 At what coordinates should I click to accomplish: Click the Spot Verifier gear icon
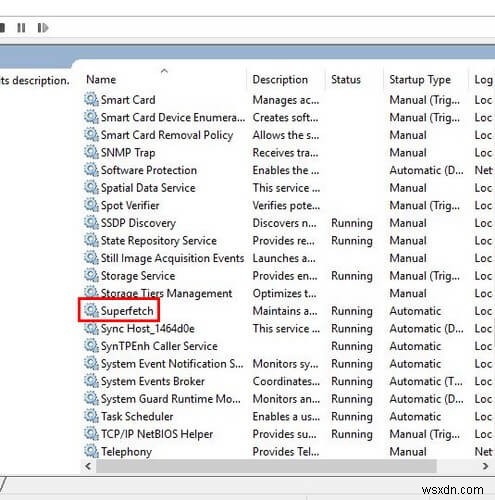point(91,205)
